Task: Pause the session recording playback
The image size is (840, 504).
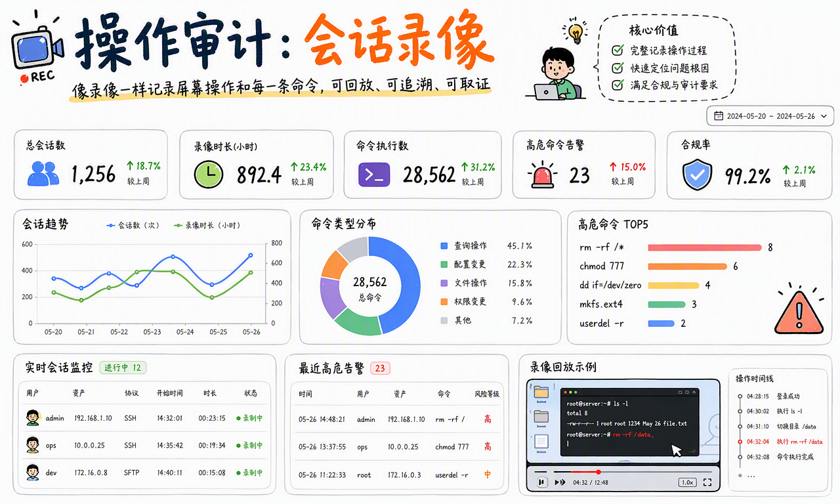Action: tap(541, 482)
